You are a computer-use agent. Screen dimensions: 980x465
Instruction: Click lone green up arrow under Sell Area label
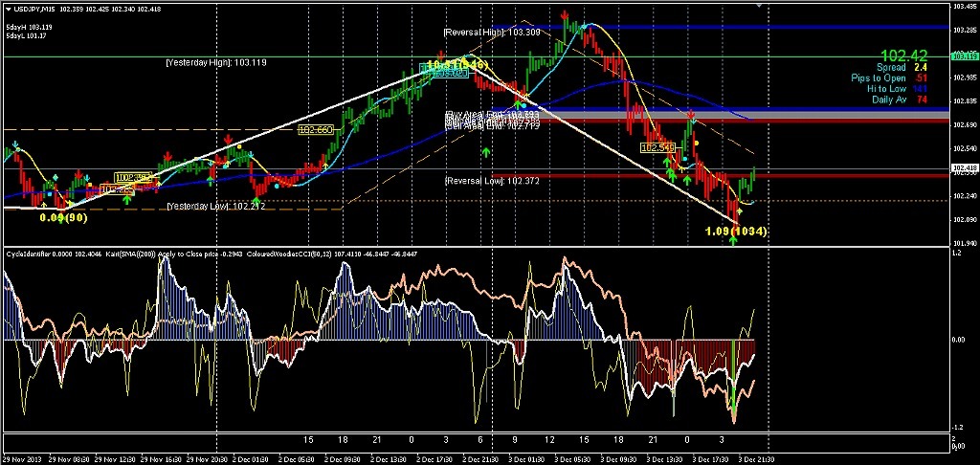coord(486,151)
